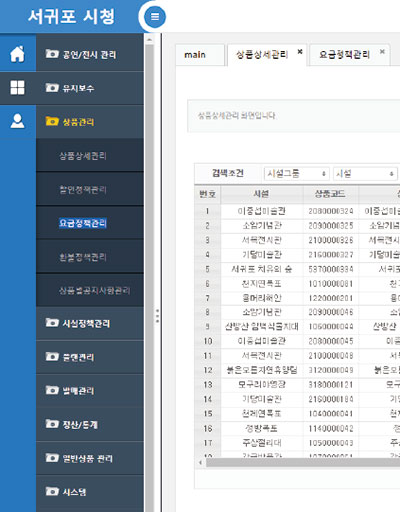Screen dimensions: 400x512
Task: Close the 상품상세관리 tab
Action: coord(300,52)
